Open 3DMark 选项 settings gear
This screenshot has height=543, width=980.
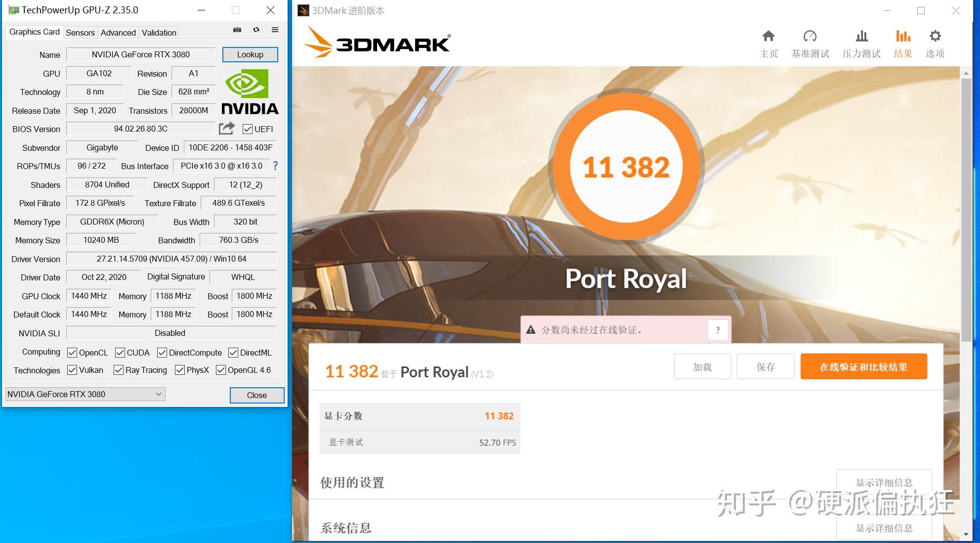(x=935, y=43)
